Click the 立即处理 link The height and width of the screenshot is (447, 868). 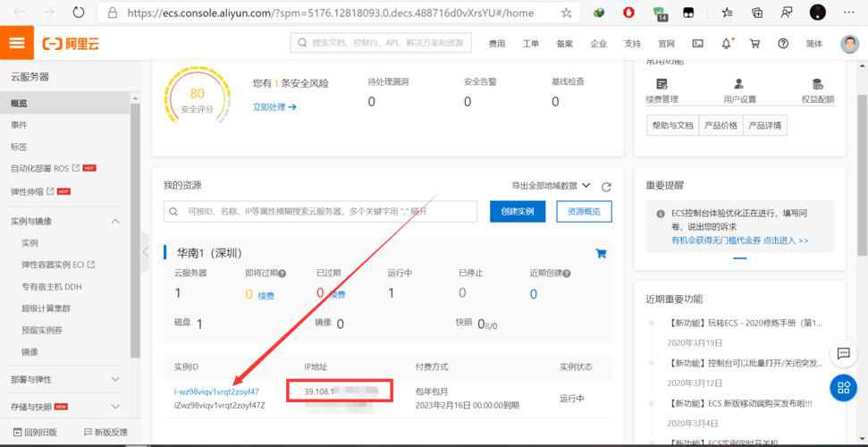(274, 107)
